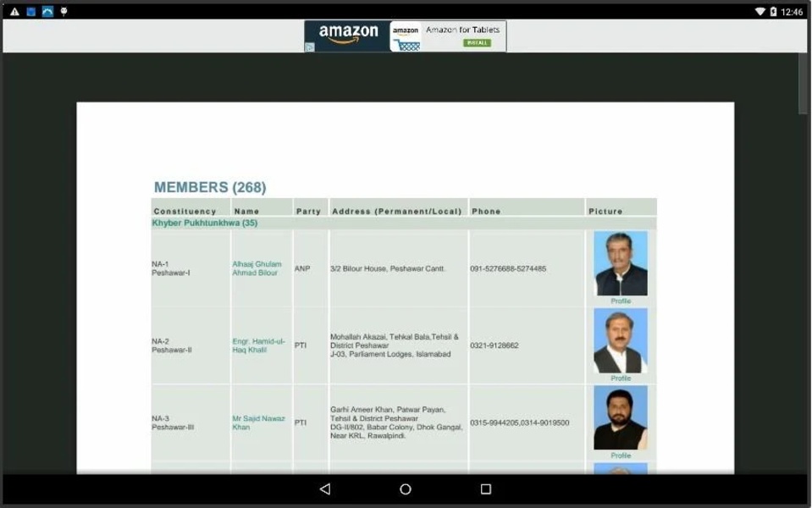Click phone number 0321-9128662
The image size is (812, 508).
tap(494, 345)
